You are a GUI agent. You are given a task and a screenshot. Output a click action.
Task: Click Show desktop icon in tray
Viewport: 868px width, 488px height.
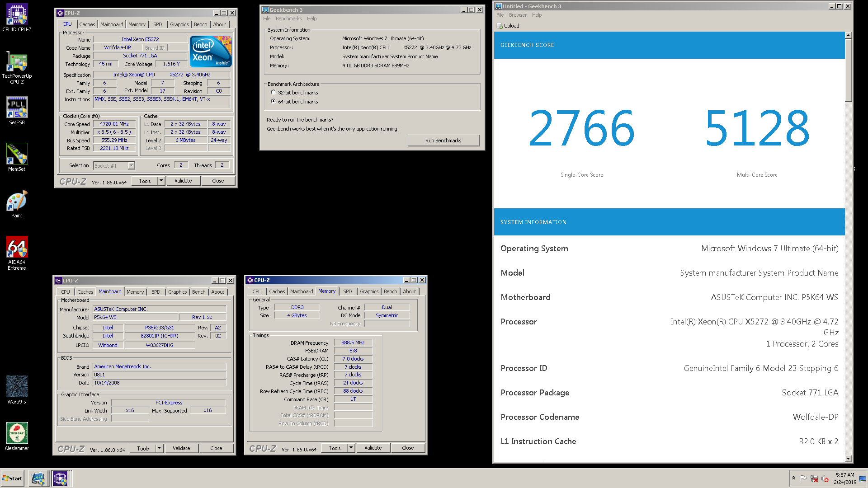(x=863, y=479)
